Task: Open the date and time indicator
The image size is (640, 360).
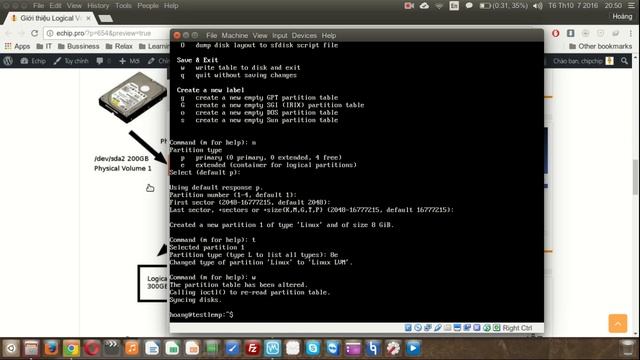Action: (x=585, y=6)
